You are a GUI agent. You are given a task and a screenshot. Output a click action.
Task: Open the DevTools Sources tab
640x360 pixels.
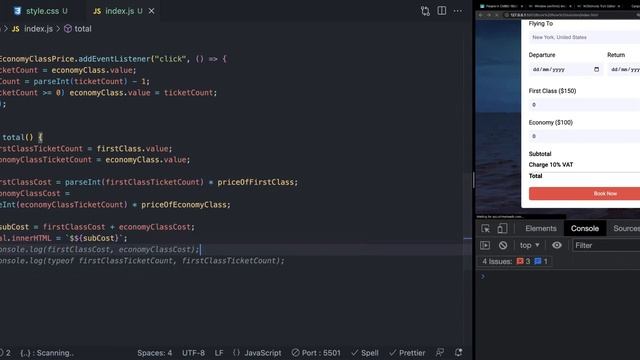(626, 229)
